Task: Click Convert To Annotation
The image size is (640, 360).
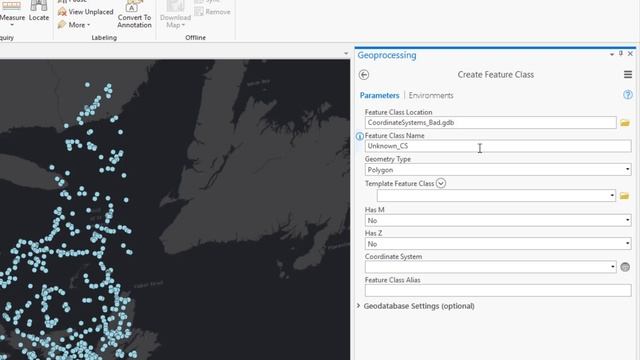Action: pos(134,14)
